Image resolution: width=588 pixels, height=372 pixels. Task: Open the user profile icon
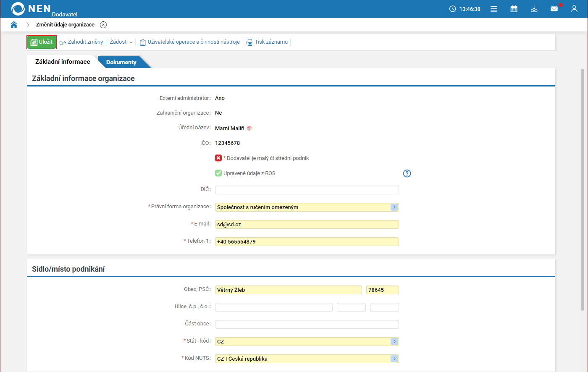pos(574,9)
